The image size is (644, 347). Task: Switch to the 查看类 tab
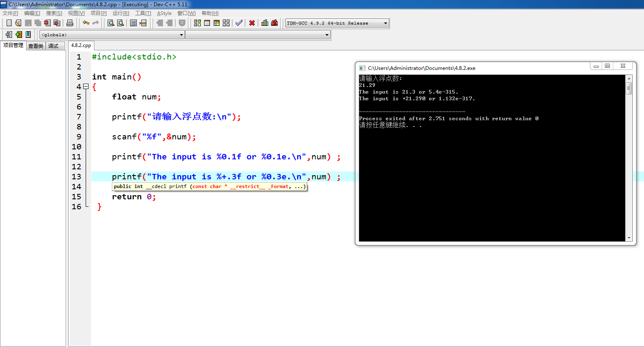pos(36,46)
